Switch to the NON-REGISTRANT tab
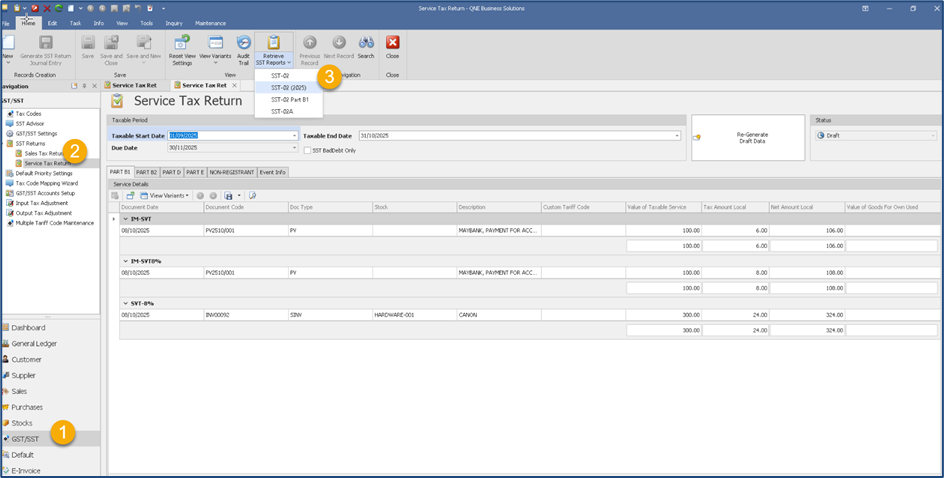 pos(231,172)
